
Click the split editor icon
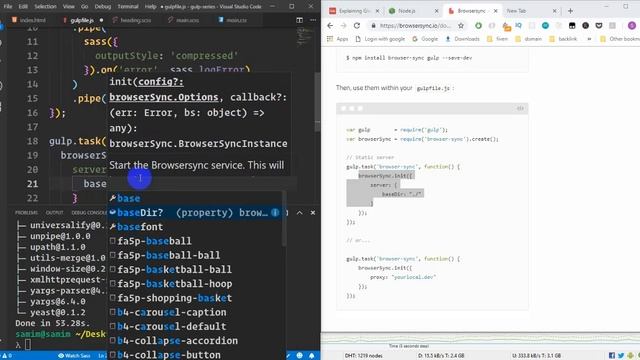(x=300, y=20)
